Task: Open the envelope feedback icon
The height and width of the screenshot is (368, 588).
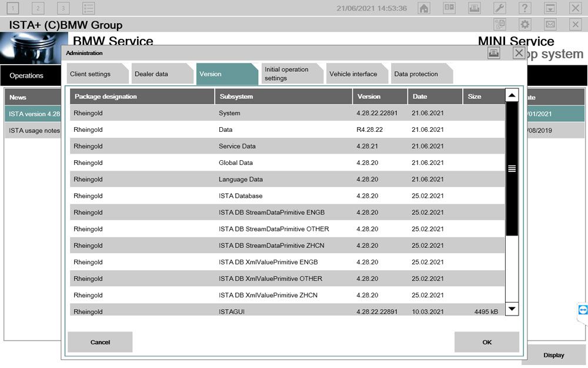Action: [550, 24]
